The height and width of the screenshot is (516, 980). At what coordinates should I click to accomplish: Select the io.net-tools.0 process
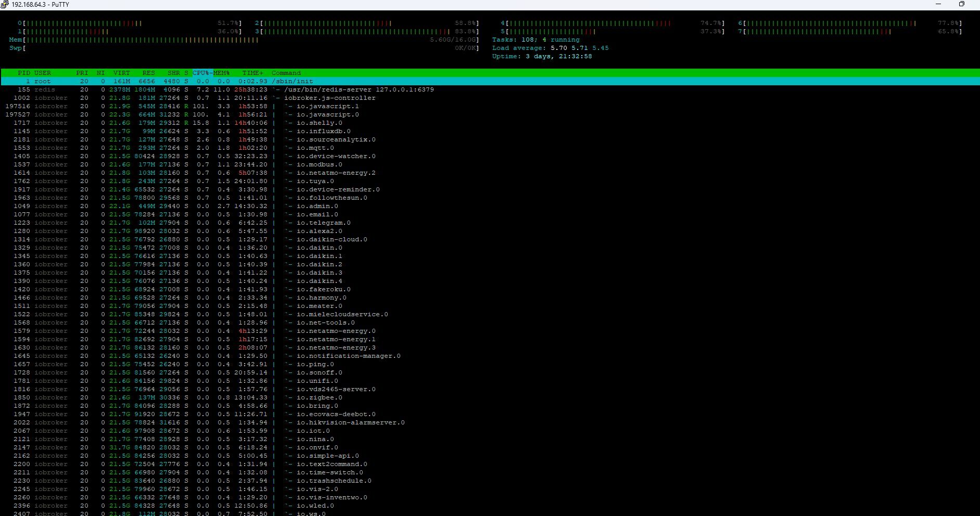coord(490,322)
